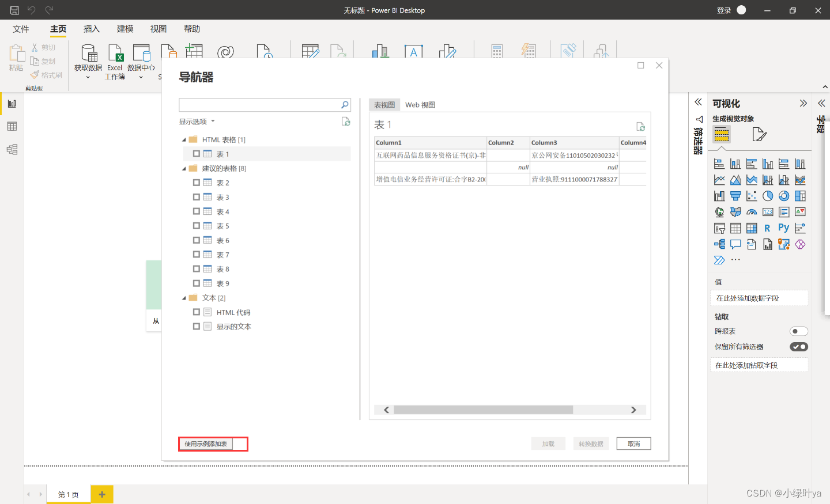
Task: Toggle the 跨报表 switch
Action: [799, 331]
